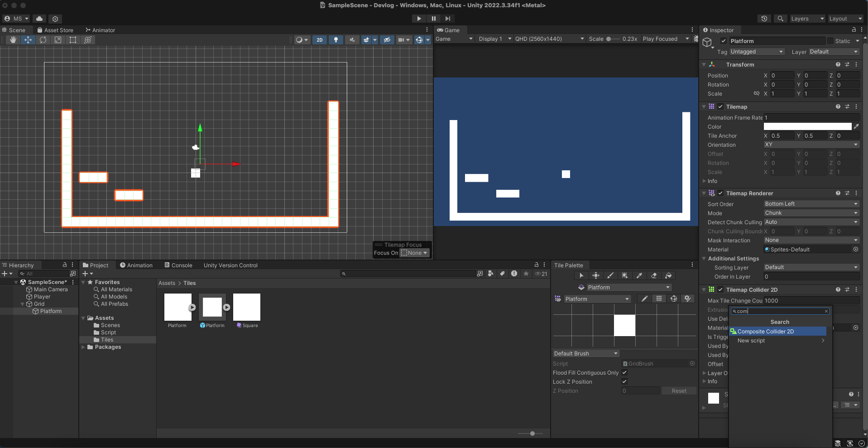Open the Unity Version Control tab
Viewport: 868px width, 448px height.
[x=230, y=265]
